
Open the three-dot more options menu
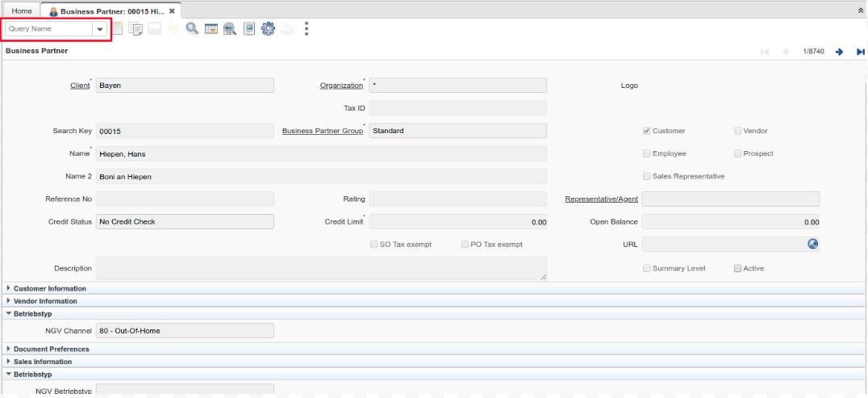[x=306, y=29]
